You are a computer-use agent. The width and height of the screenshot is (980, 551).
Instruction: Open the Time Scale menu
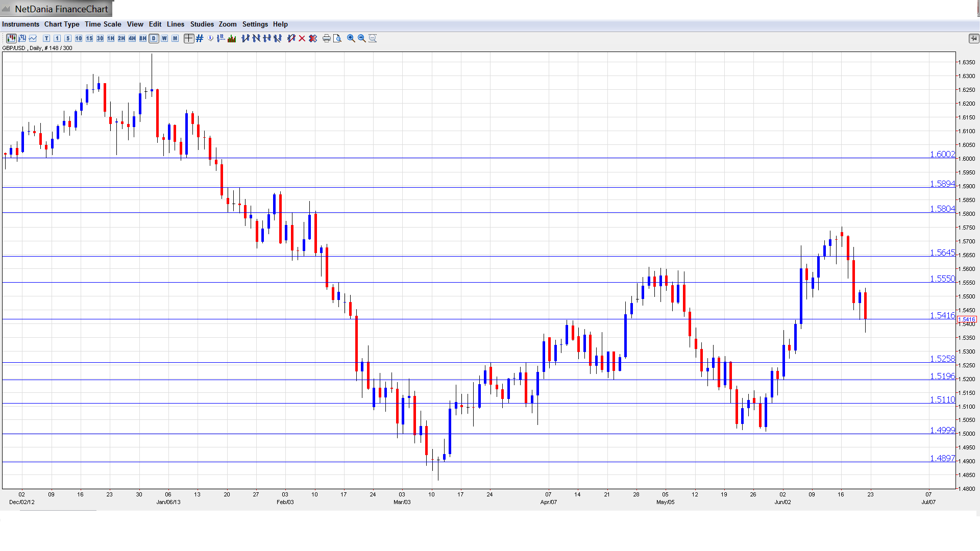[103, 24]
